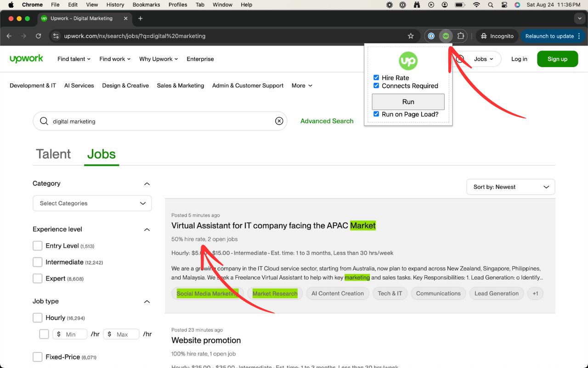Viewport: 588px width, 368px height.
Task: Collapse the Job type section
Action: pos(147,302)
